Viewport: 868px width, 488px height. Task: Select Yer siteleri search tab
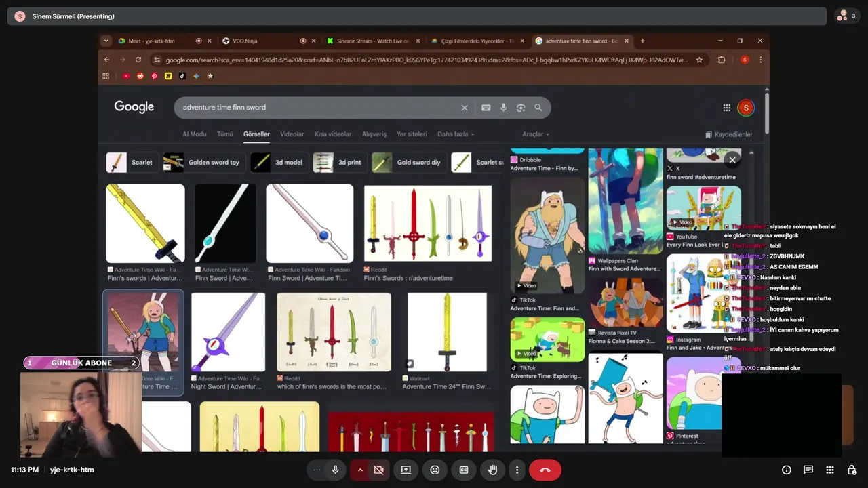tap(412, 134)
